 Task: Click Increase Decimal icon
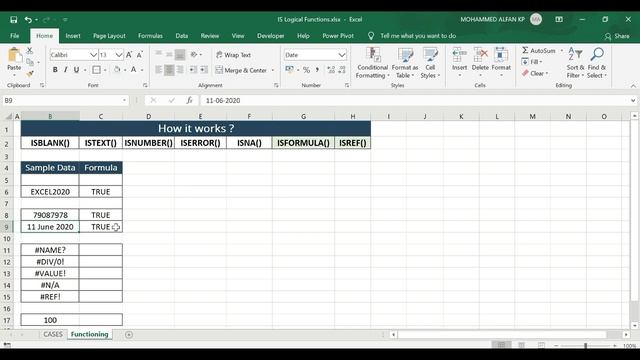(x=331, y=70)
